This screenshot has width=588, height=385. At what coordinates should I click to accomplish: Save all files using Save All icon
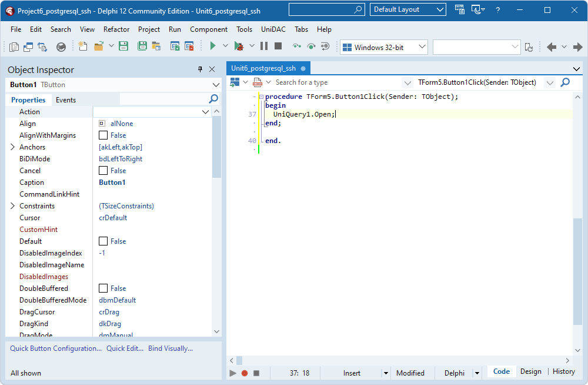point(141,45)
